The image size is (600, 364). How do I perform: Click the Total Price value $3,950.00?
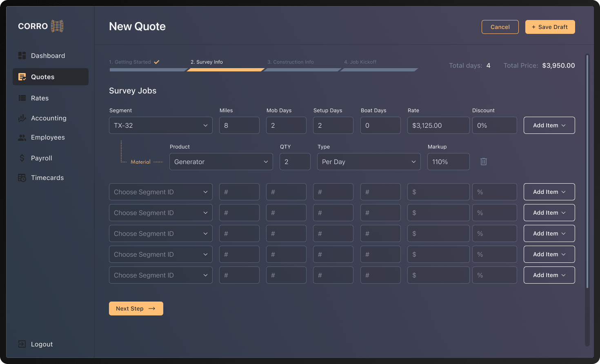tap(558, 65)
